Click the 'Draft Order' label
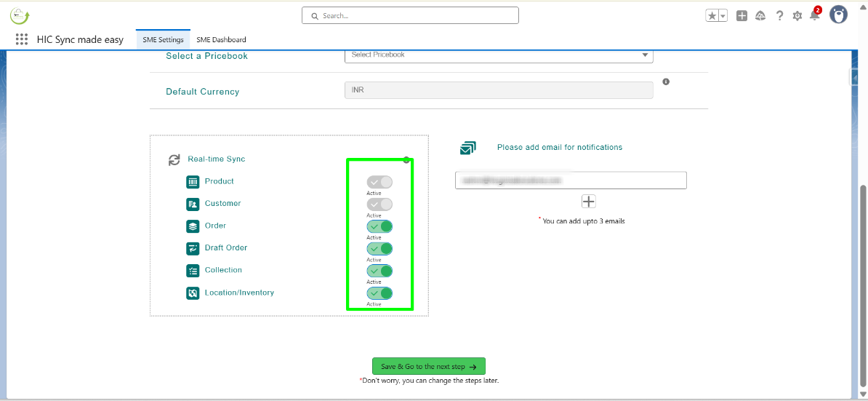Viewport: 868px width, 401px height. pos(226,247)
